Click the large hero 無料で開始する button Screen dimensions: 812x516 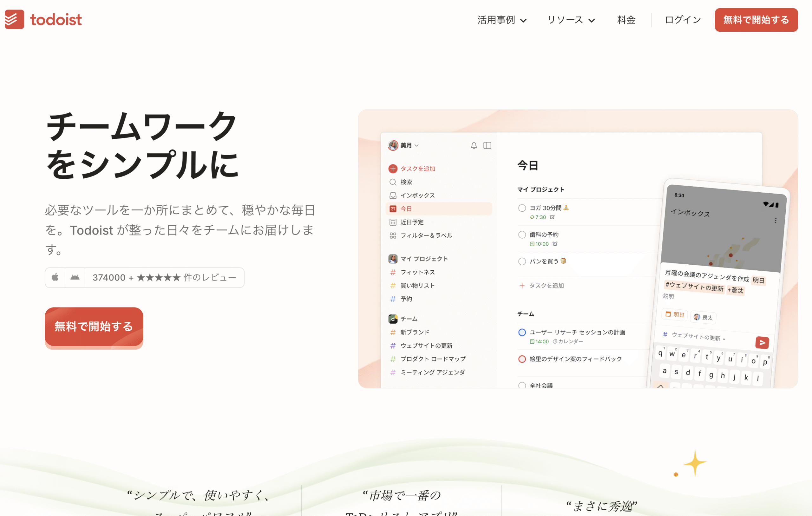pyautogui.click(x=94, y=326)
